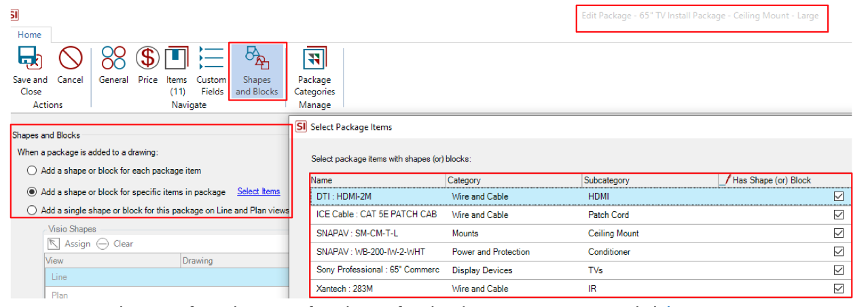Screen dimensions: 868x307
Task: Select 'Add a shape or block for each package item'
Action: 32,171
